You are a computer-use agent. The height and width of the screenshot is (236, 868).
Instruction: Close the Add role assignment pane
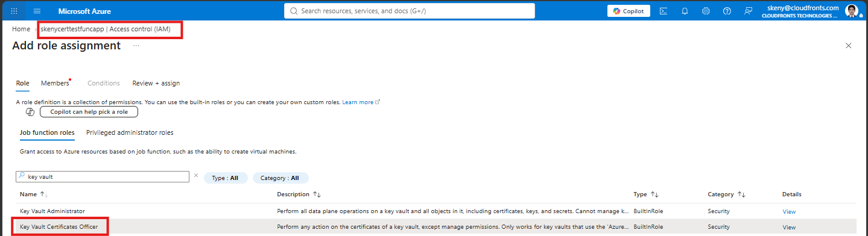(x=849, y=46)
